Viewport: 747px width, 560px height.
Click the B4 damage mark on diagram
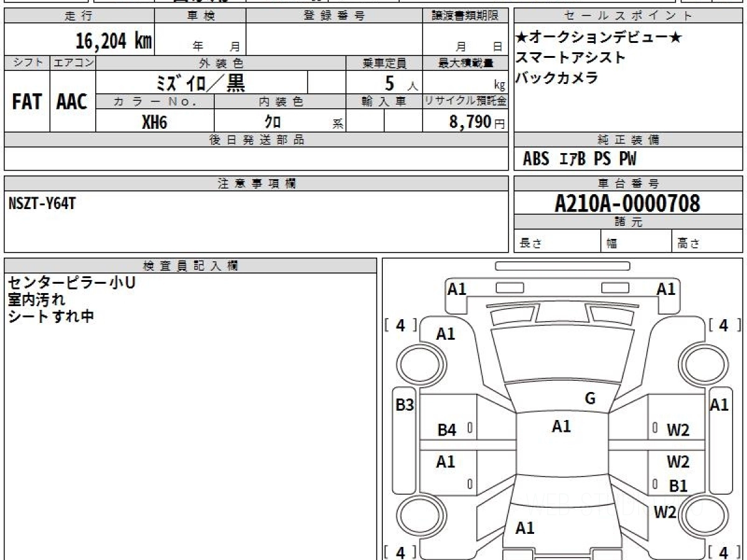point(446,430)
